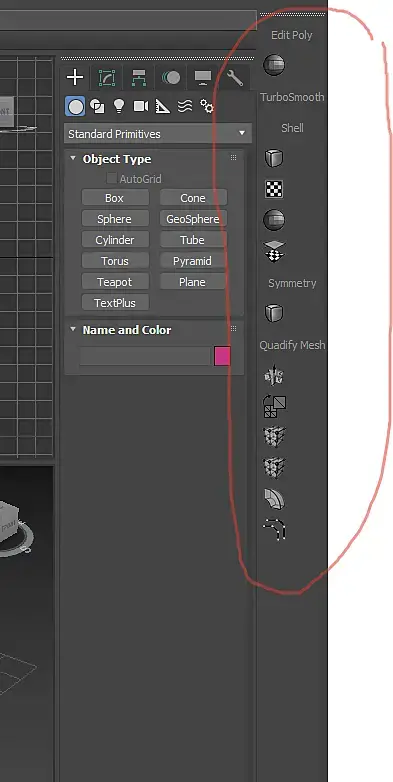The image size is (393, 782).
Task: Select the Space Warps wave icon
Action: click(185, 106)
